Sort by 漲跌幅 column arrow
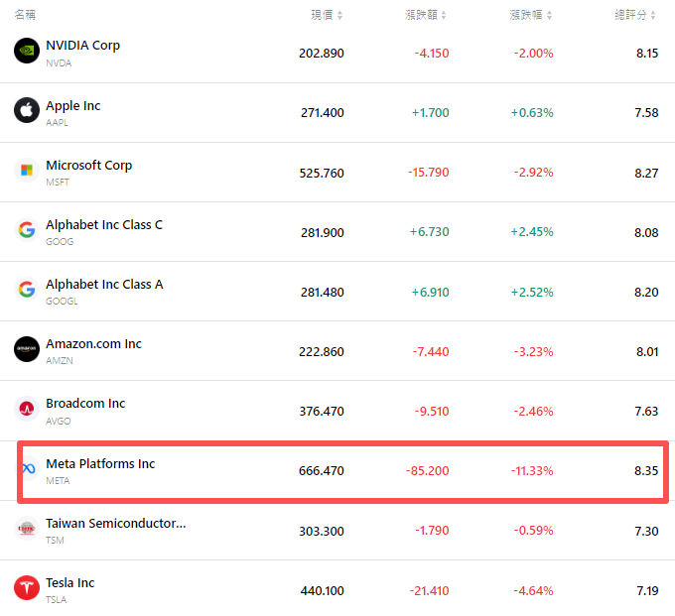The height and width of the screenshot is (616, 675). tap(548, 15)
